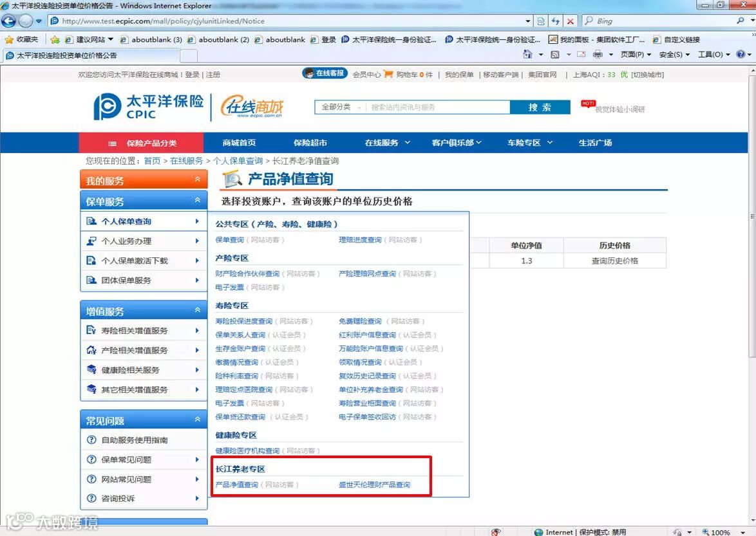Open the 理赔进度查询 link

click(x=360, y=239)
